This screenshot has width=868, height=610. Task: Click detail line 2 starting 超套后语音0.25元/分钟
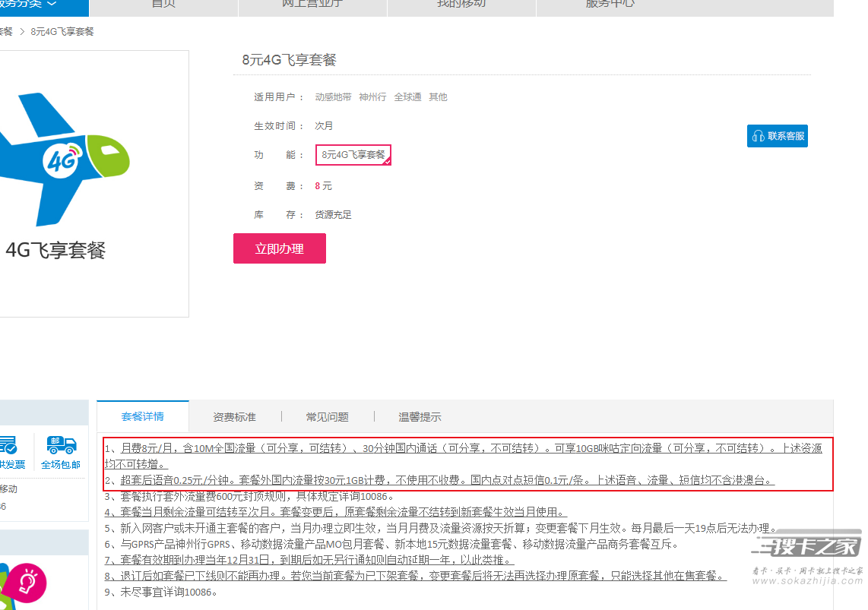[439, 480]
